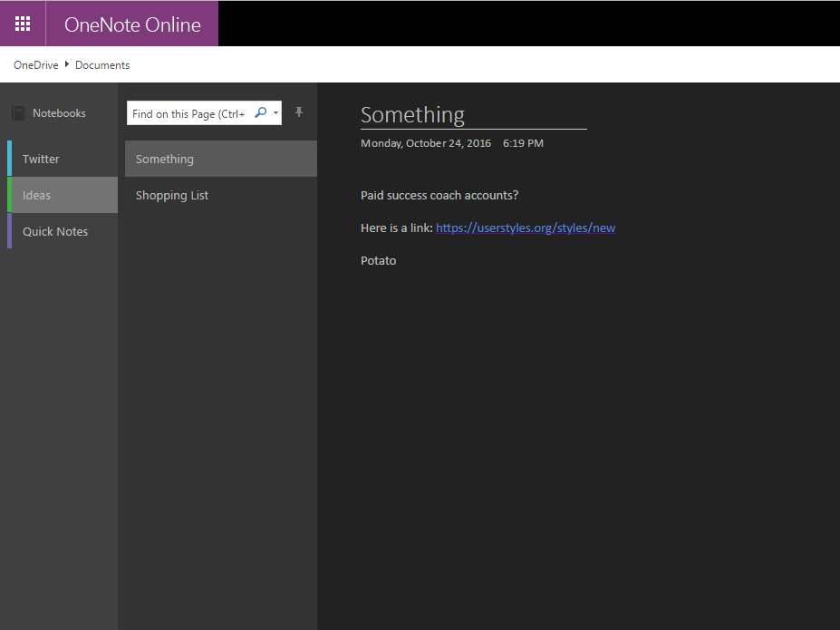
Task: Open the Ideas notebook
Action: click(36, 194)
